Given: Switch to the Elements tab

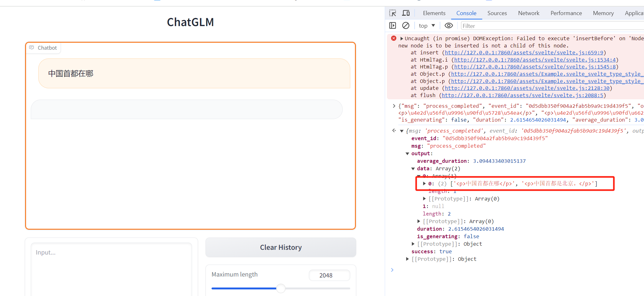Looking at the screenshot, I should [x=434, y=13].
